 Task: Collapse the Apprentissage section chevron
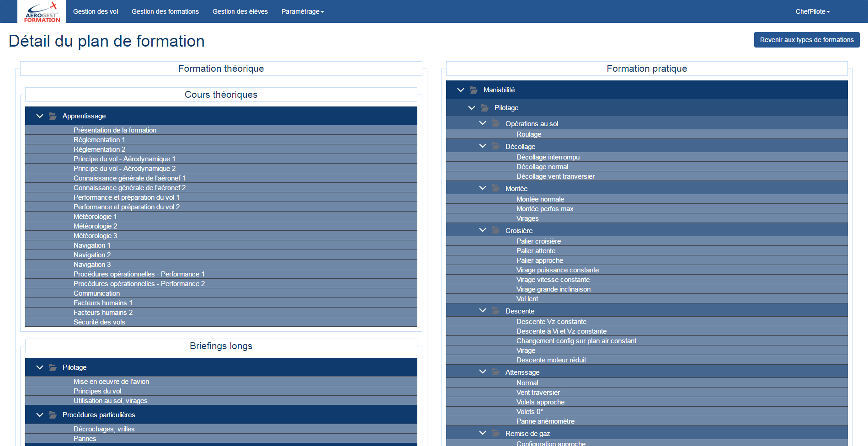pos(40,116)
